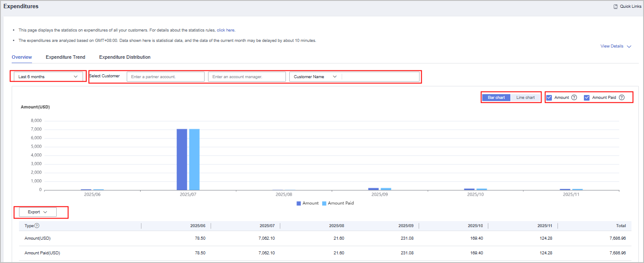Expand the Export dropdown button
Viewport: 644px width, 263px height.
[37, 212]
